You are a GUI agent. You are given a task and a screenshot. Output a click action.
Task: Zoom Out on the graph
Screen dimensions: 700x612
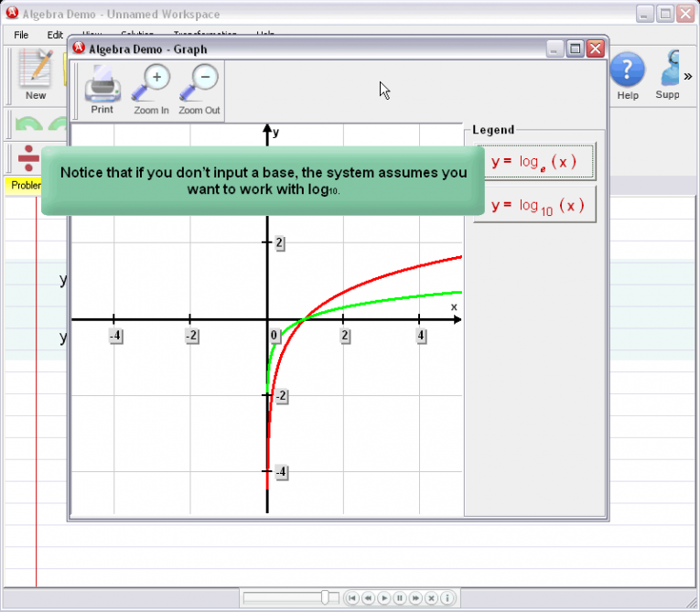click(x=199, y=90)
